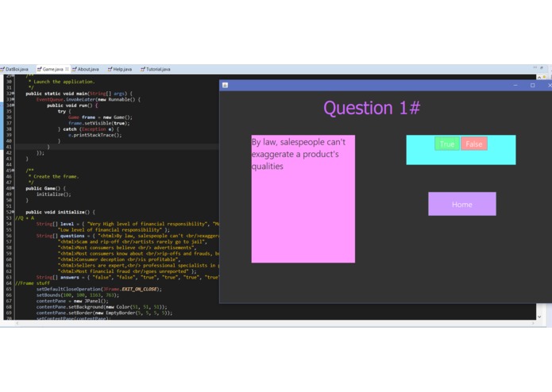
Task: Click the 'contentPane = new JPanel();' line
Action: (x=72, y=301)
